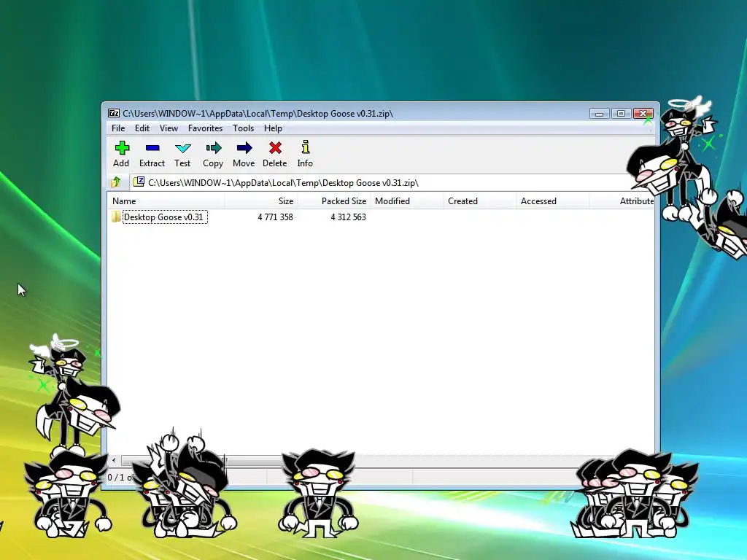The image size is (747, 560).
Task: Click the Move arrow icon
Action: click(244, 148)
